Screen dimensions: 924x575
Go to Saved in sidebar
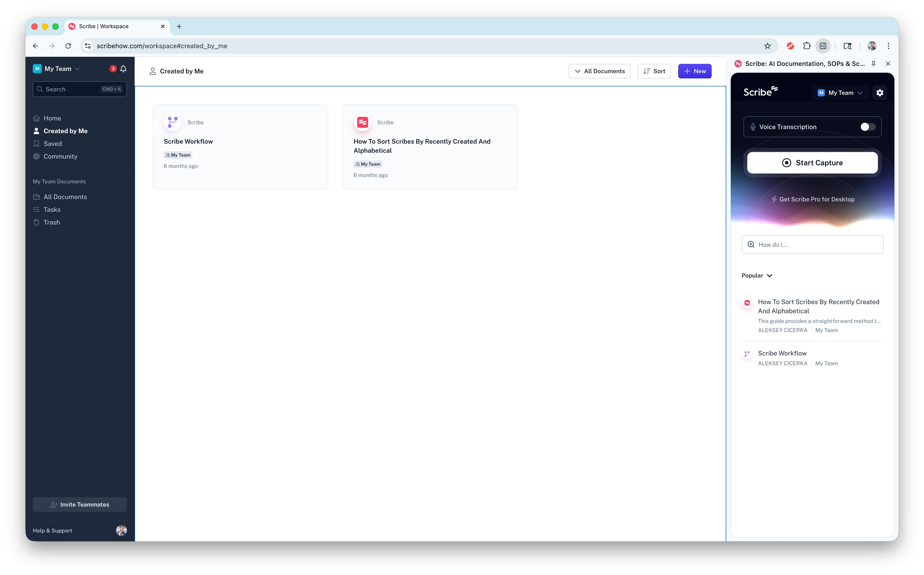(53, 144)
